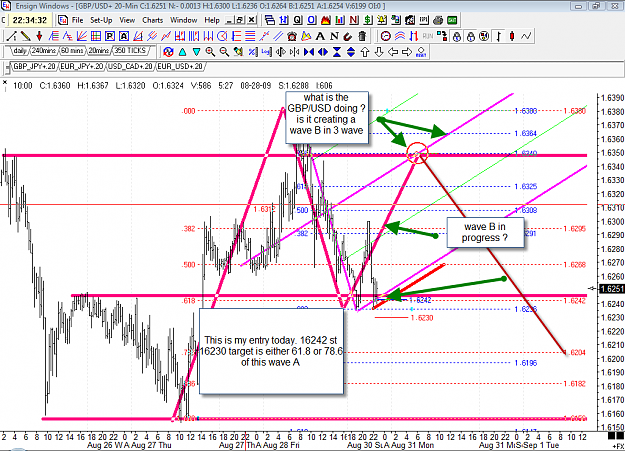This screenshot has height=451, width=625.
Task: Switch to the 350 TICKS tab
Action: click(131, 51)
